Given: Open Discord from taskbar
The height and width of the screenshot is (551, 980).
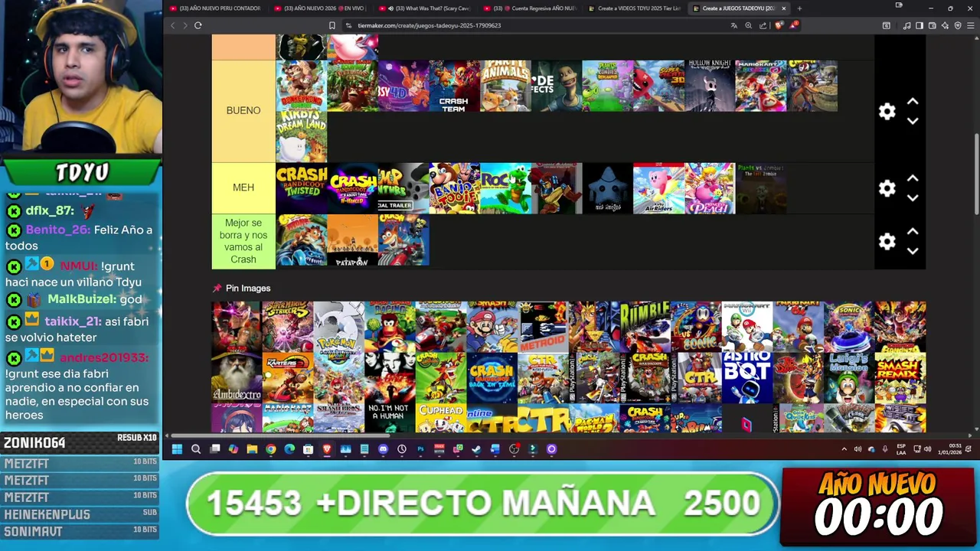Looking at the screenshot, I should [383, 449].
